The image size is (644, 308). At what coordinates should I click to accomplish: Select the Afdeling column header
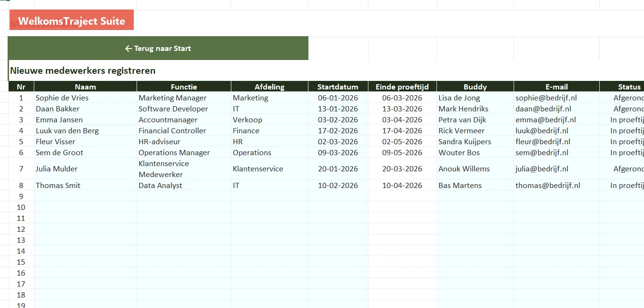[x=270, y=87]
